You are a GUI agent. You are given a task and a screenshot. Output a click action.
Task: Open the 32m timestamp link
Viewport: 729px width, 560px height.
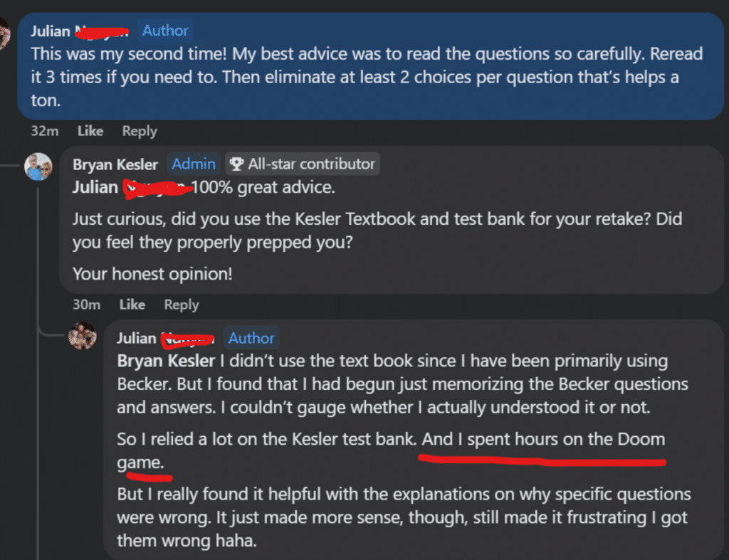(44, 131)
